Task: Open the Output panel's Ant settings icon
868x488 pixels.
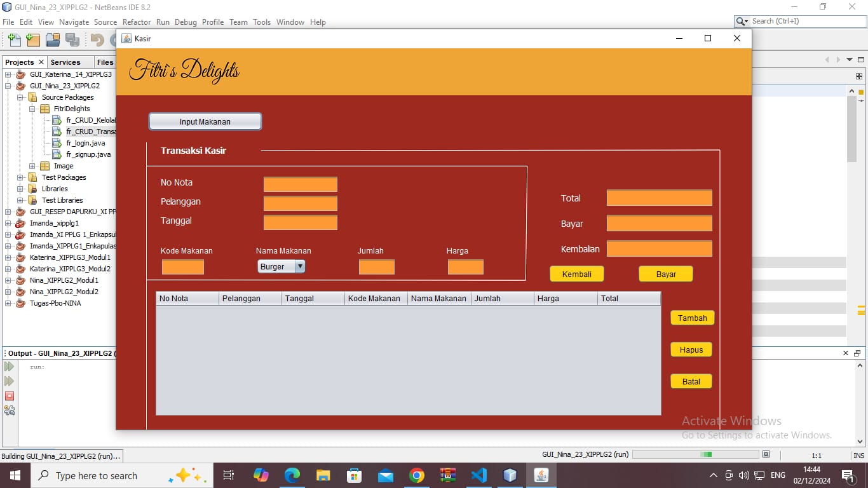Action: click(x=9, y=410)
